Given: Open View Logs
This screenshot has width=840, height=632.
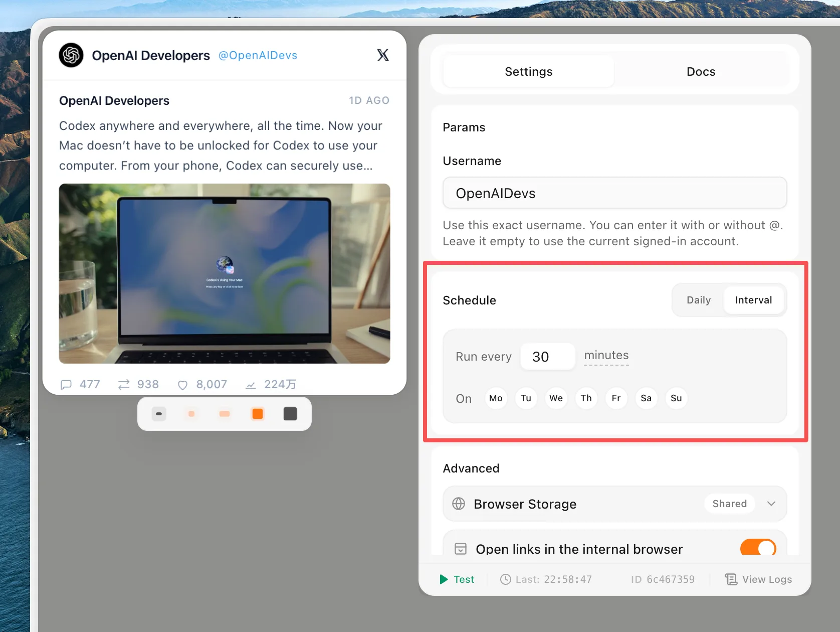Looking at the screenshot, I should point(758,579).
